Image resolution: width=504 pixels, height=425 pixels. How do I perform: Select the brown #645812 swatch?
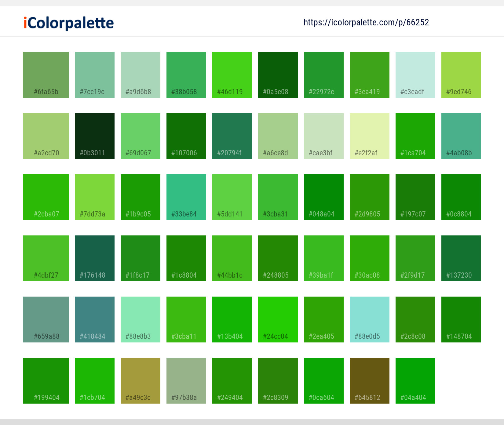[x=370, y=381]
